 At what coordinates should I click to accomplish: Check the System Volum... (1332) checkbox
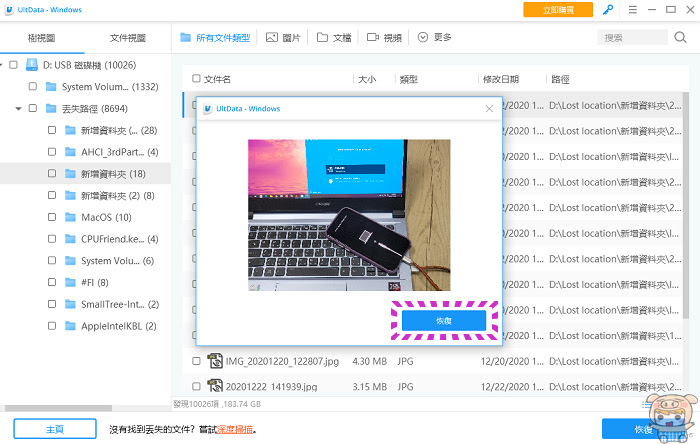pos(33,86)
